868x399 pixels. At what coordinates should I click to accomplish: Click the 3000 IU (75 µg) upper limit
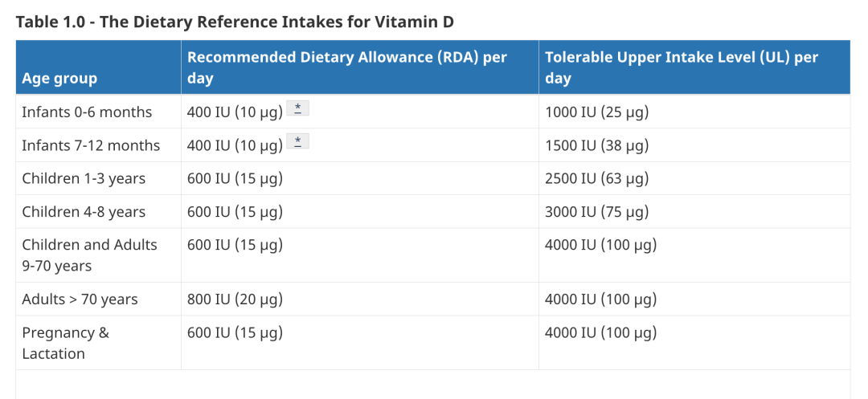(596, 212)
